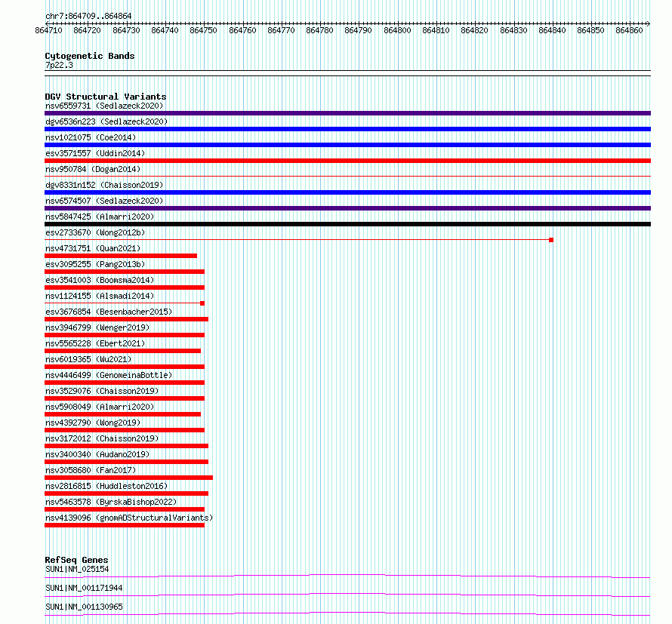Click the black bar under nsv5847425
Viewport: 672px width, 624px height.
tap(347, 224)
